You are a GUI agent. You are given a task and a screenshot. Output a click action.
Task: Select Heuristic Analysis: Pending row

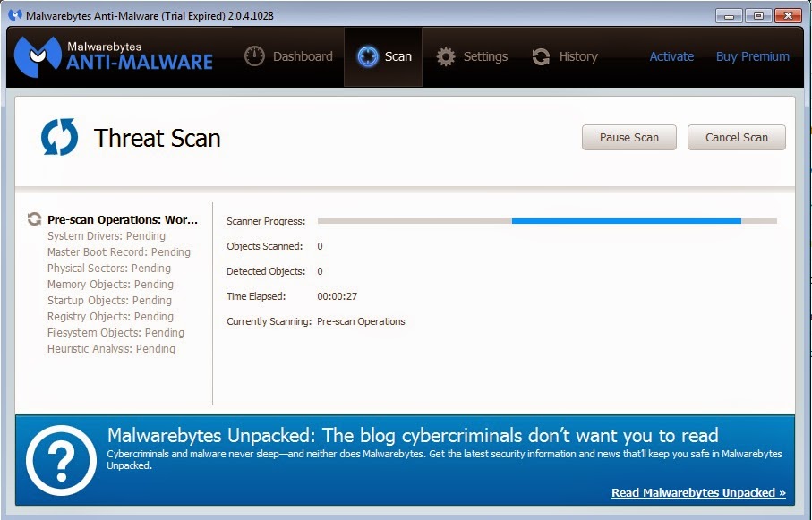click(111, 348)
